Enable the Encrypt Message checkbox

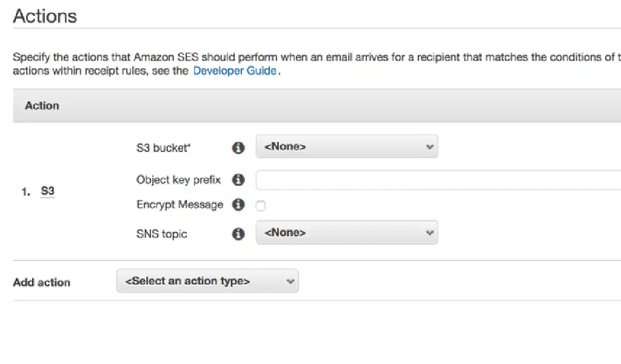261,206
